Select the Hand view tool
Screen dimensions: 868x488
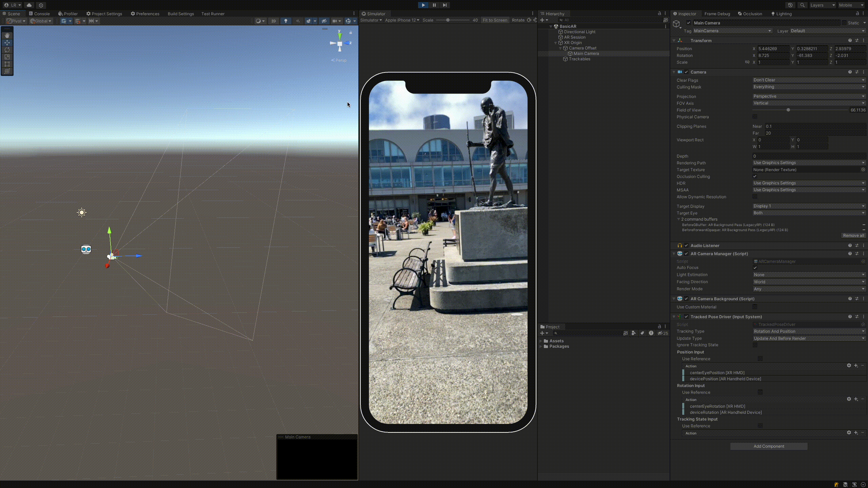tap(7, 35)
